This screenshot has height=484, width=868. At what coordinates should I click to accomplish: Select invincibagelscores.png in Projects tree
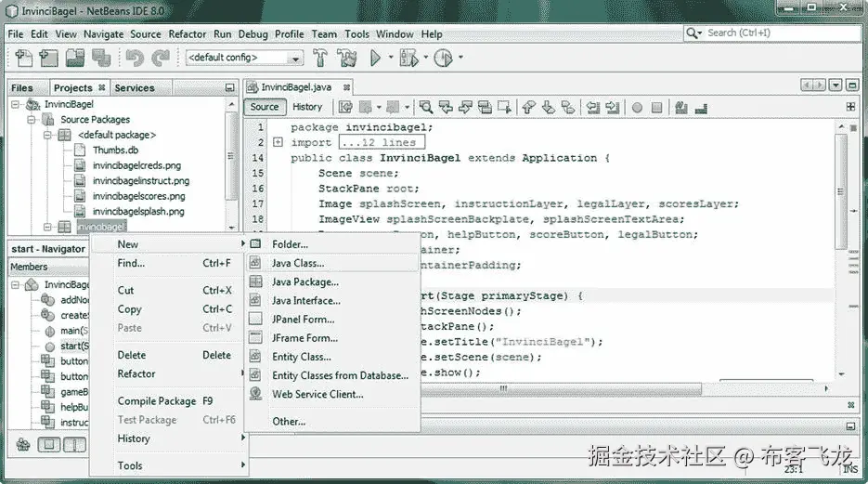(139, 196)
